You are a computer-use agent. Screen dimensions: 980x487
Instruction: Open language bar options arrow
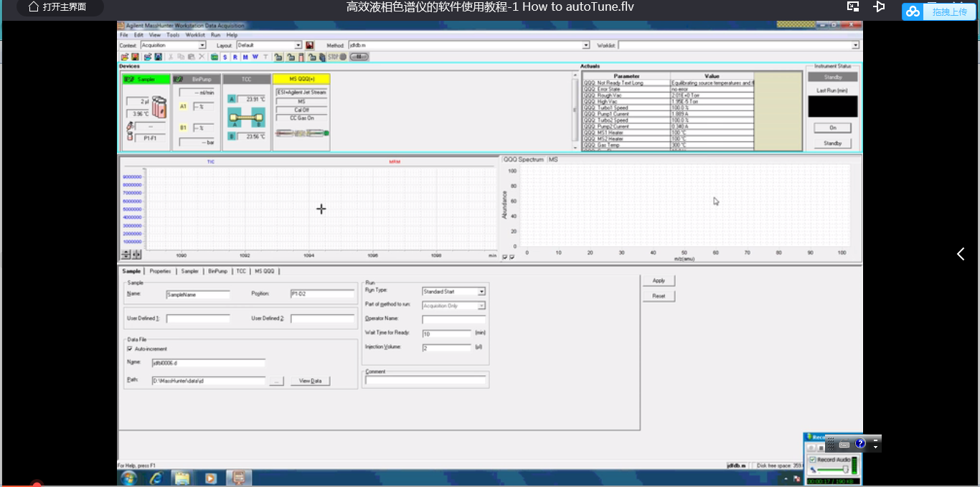(x=876, y=447)
